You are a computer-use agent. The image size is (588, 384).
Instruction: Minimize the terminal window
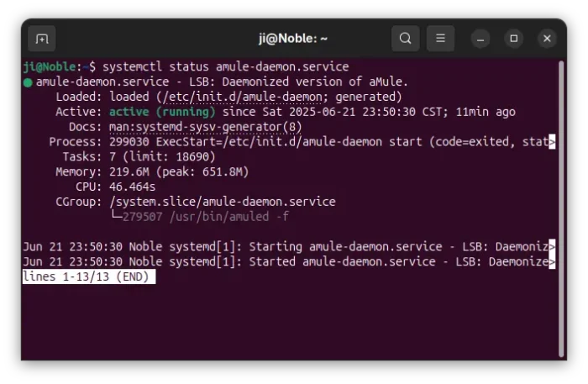480,39
